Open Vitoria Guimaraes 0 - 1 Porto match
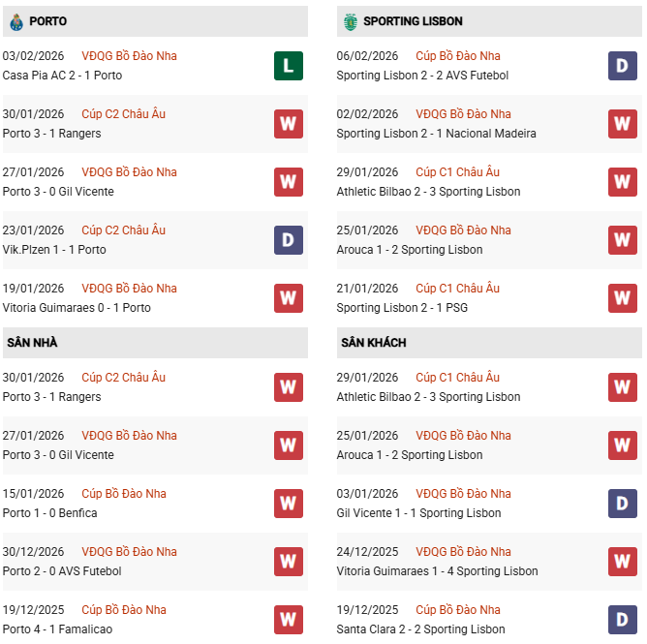This screenshot has width=647, height=644. pyautogui.click(x=77, y=308)
